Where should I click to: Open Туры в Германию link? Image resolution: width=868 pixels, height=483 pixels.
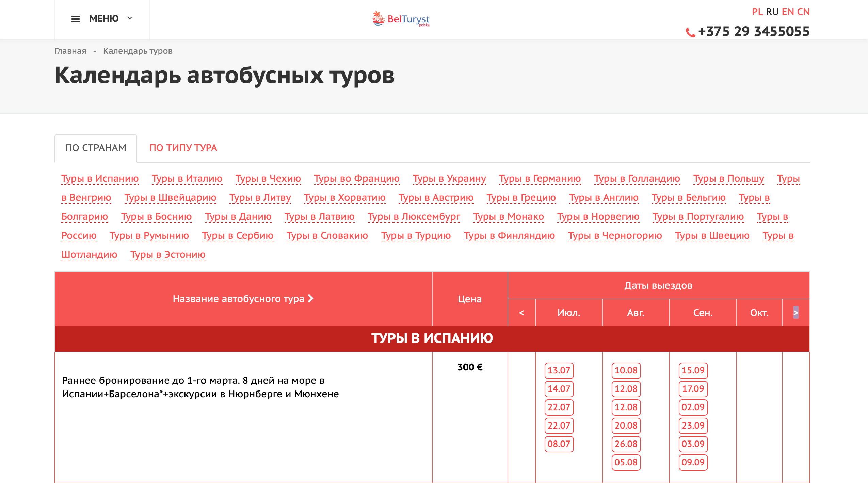[540, 178]
